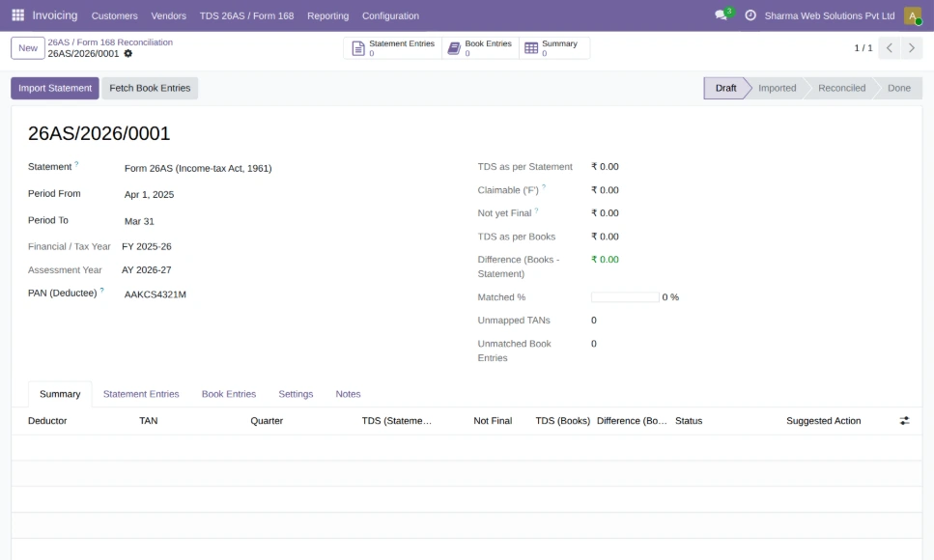
Task: Click the Matched % progress bar
Action: coord(625,297)
